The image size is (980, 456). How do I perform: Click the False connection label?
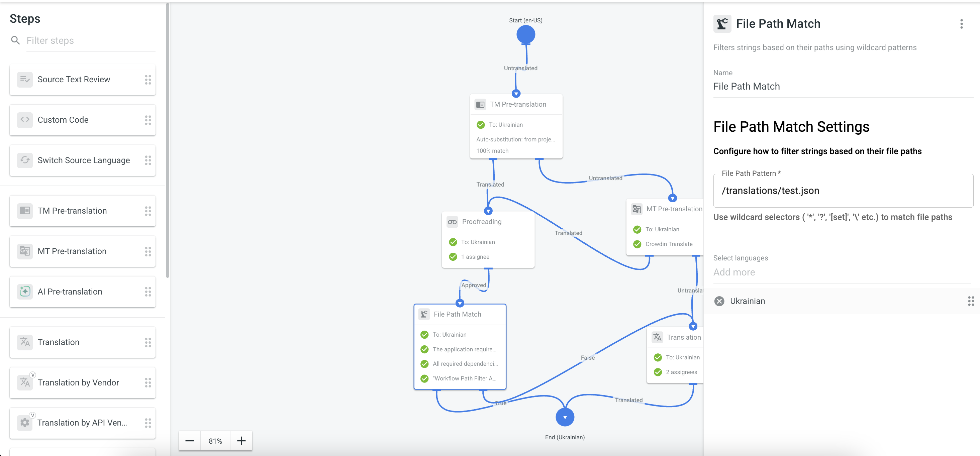587,357
